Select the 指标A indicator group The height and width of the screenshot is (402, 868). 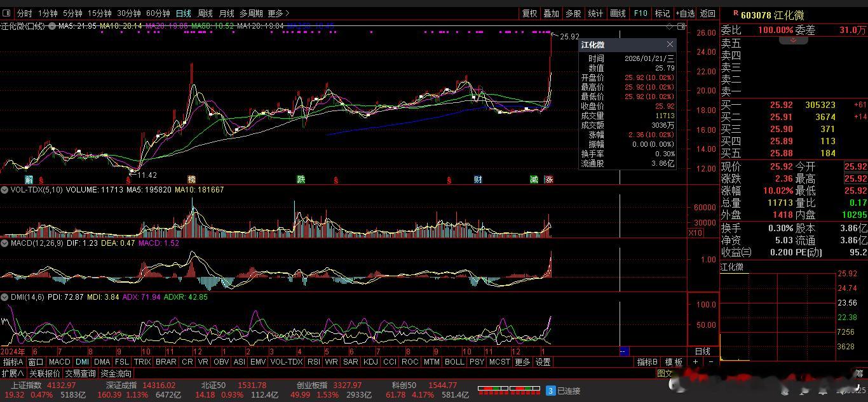tap(13, 362)
